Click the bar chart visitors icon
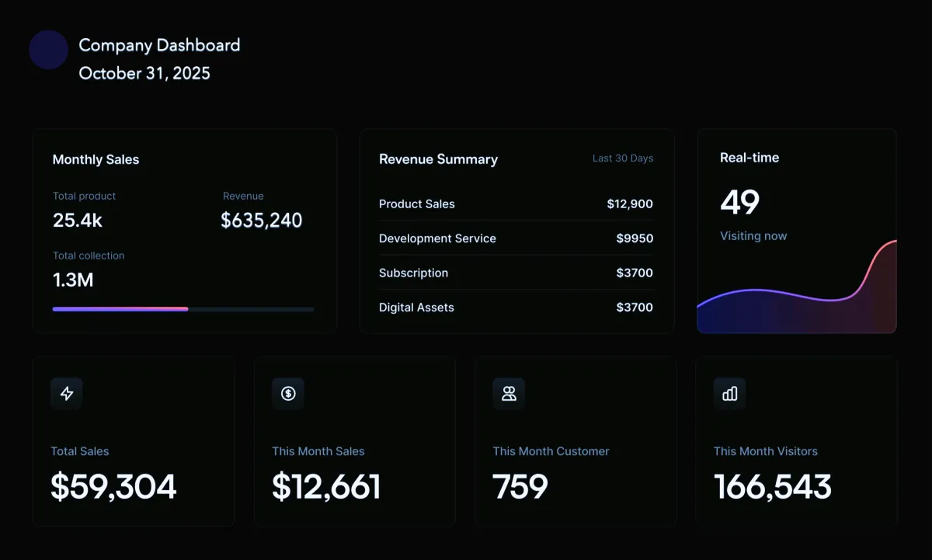932x560 pixels. (x=729, y=394)
